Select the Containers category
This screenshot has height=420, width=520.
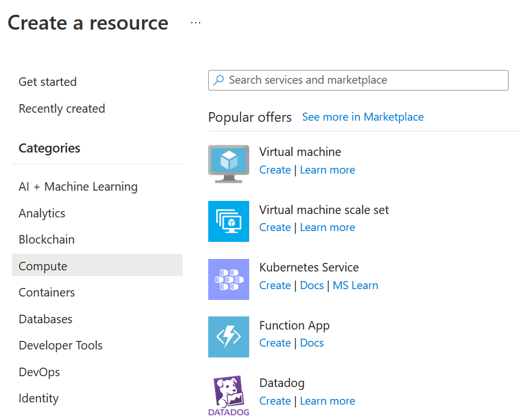coord(47,293)
